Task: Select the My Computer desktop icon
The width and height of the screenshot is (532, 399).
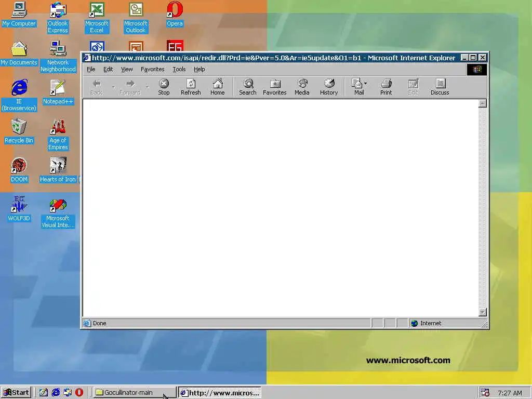Action: click(19, 15)
